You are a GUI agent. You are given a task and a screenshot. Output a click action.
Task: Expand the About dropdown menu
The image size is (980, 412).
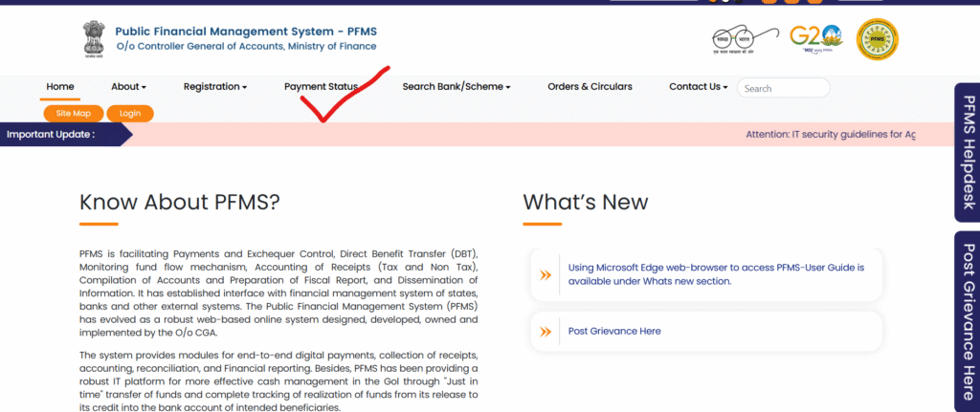[x=128, y=87]
